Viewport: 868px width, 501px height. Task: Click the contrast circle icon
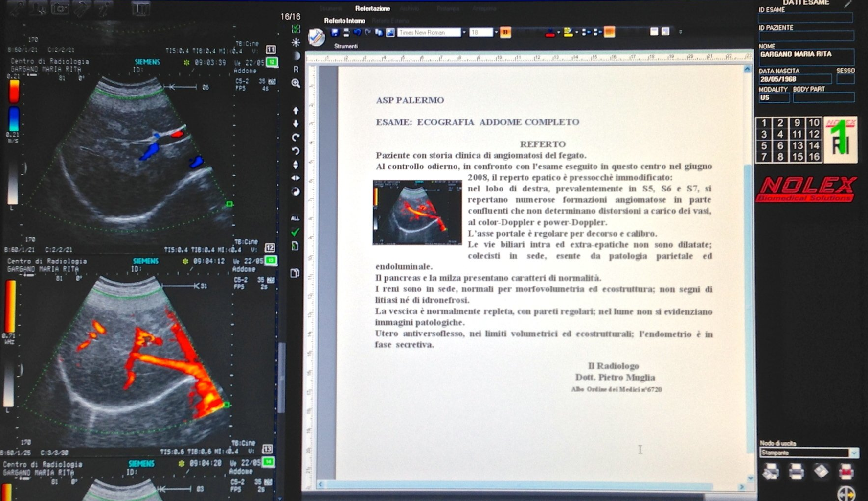296,56
